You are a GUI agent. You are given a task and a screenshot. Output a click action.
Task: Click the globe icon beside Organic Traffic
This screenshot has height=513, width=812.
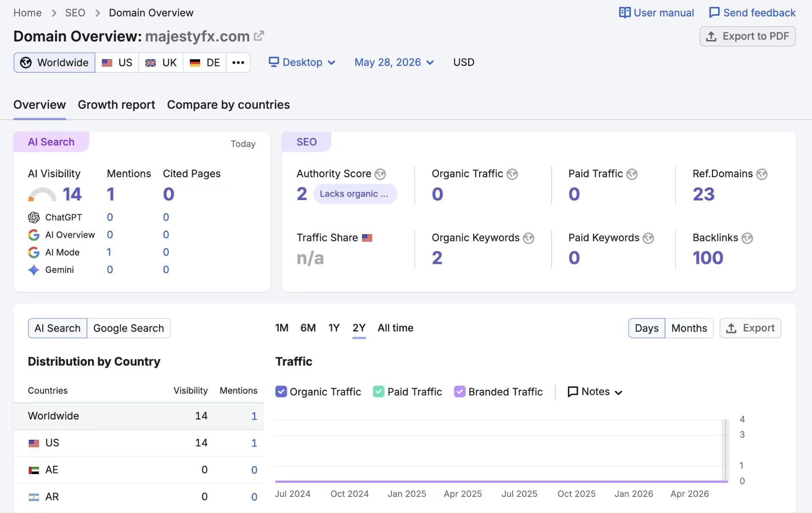(512, 174)
